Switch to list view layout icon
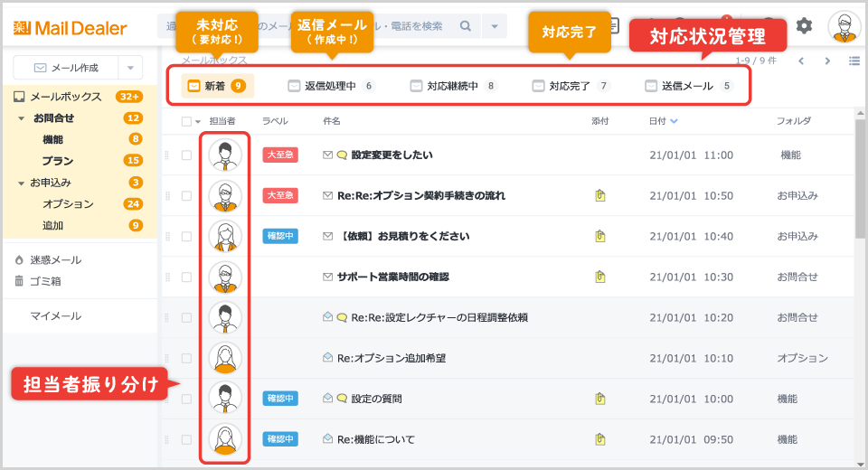Viewport: 868px width, 470px height. 854,61
